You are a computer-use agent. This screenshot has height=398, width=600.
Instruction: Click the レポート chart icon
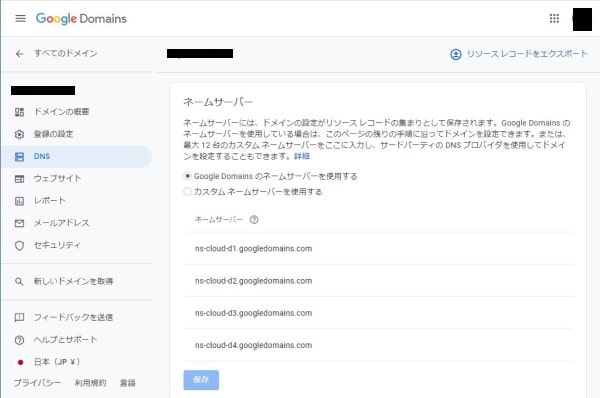[19, 201]
